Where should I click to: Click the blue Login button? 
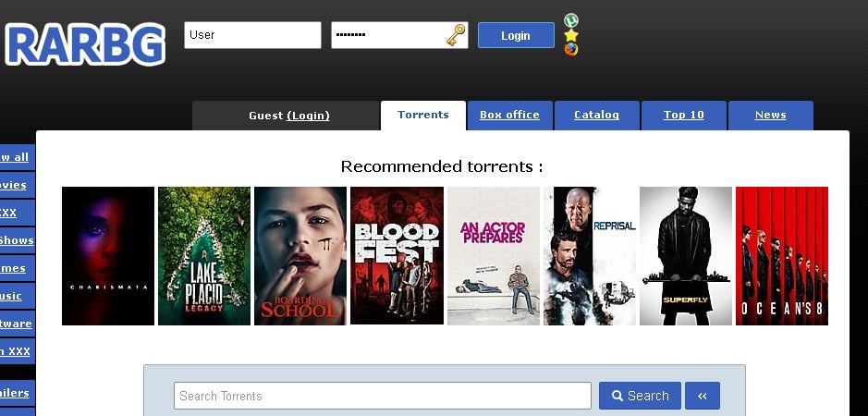516,35
